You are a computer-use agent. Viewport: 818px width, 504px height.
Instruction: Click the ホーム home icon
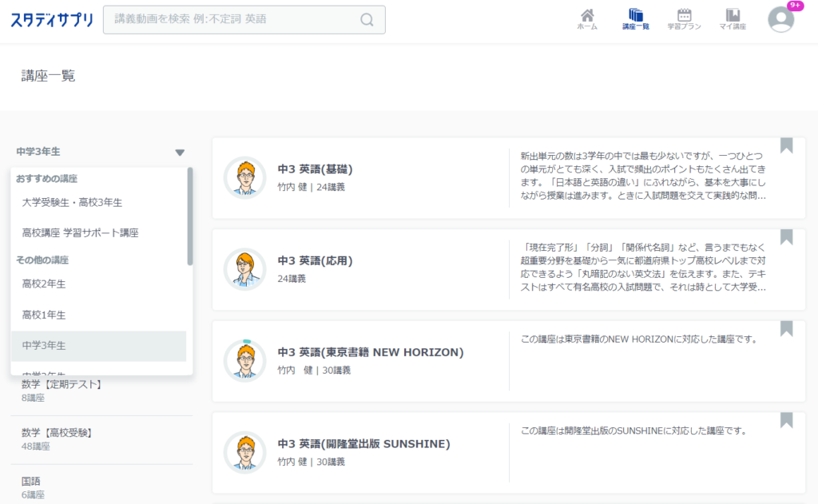click(x=587, y=19)
